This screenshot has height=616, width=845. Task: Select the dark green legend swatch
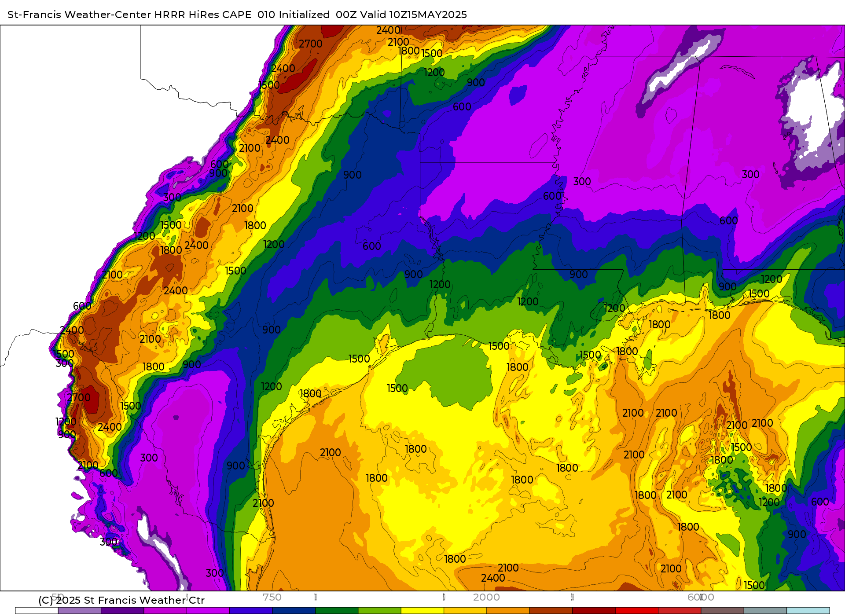coord(337,611)
